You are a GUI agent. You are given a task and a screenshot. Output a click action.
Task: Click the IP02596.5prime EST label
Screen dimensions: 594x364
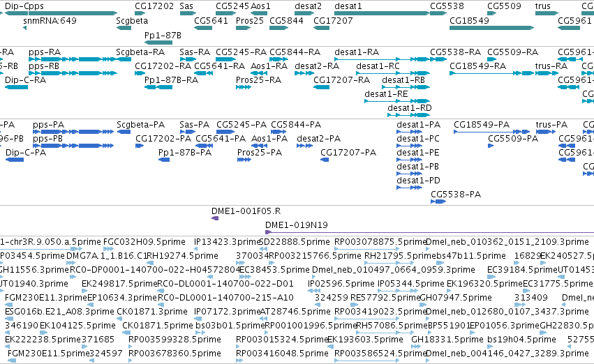point(341,283)
